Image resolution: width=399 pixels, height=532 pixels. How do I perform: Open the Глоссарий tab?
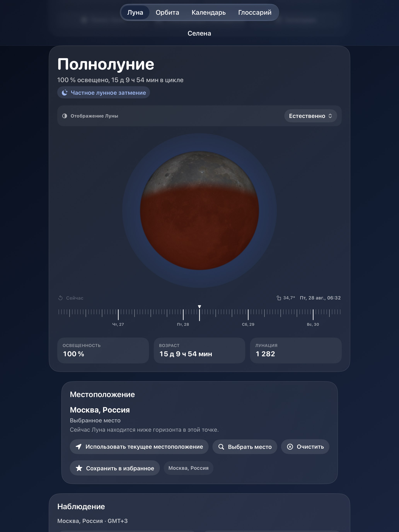pos(255,12)
